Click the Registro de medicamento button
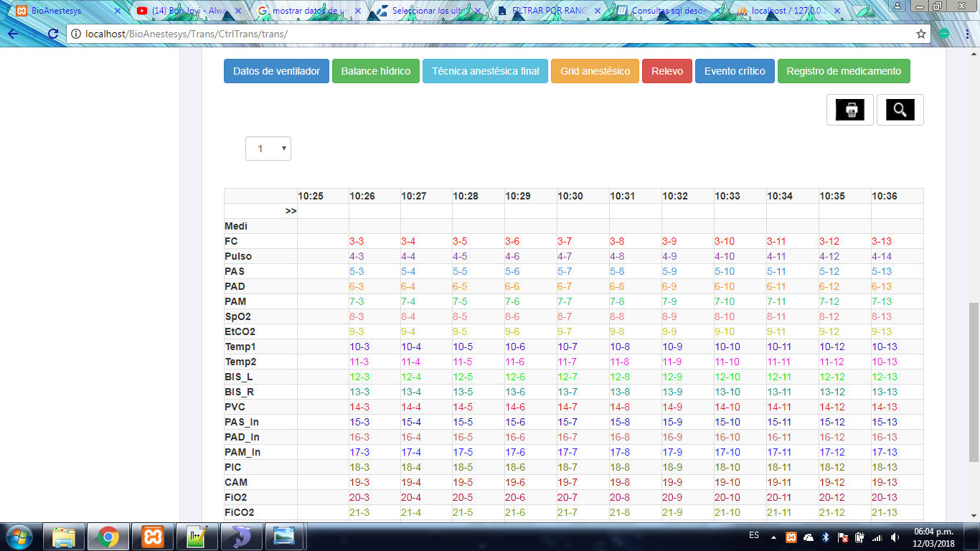Screen dimensions: 980x551 click(x=844, y=71)
